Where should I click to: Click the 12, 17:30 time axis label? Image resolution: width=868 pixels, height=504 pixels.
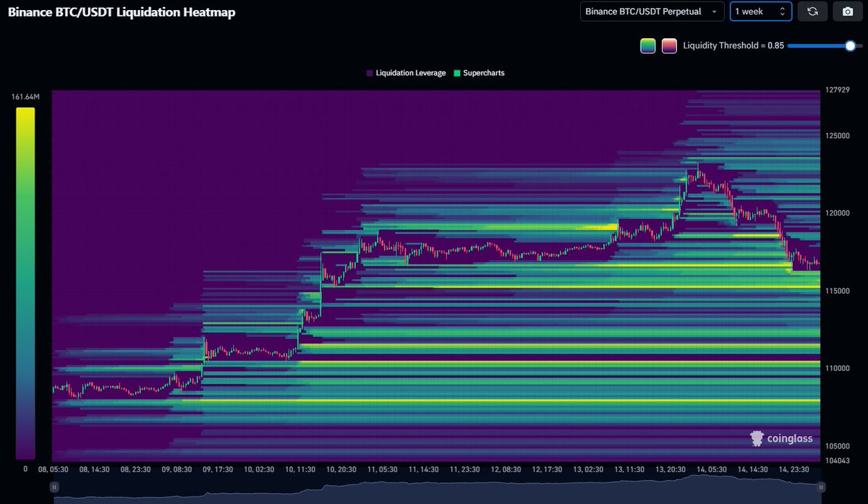pos(547,469)
